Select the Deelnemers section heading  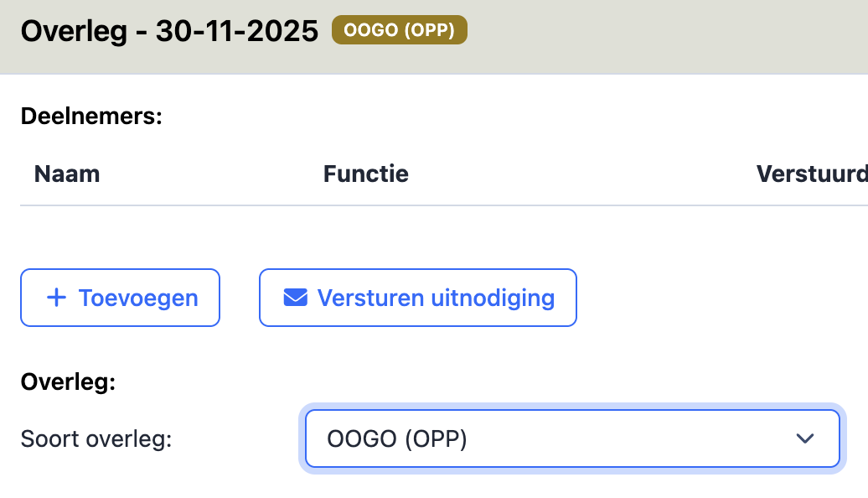coord(91,116)
